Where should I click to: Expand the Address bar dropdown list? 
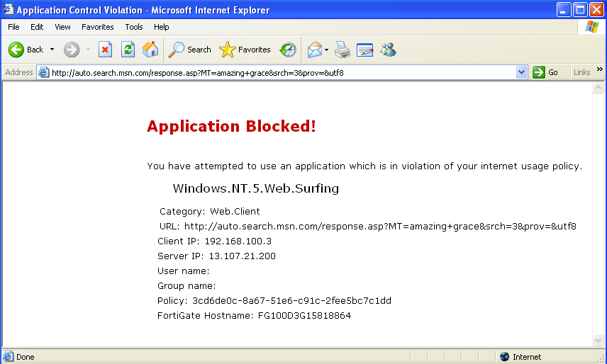click(521, 72)
